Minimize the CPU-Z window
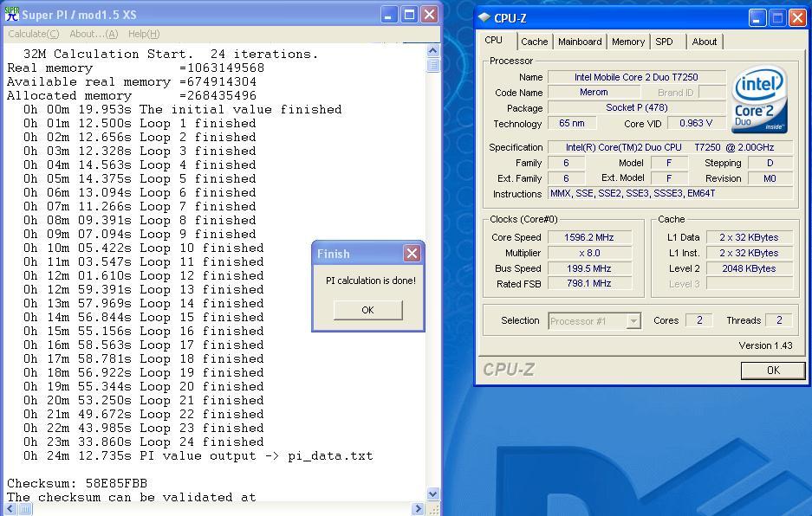This screenshot has height=516, width=812. pyautogui.click(x=757, y=18)
